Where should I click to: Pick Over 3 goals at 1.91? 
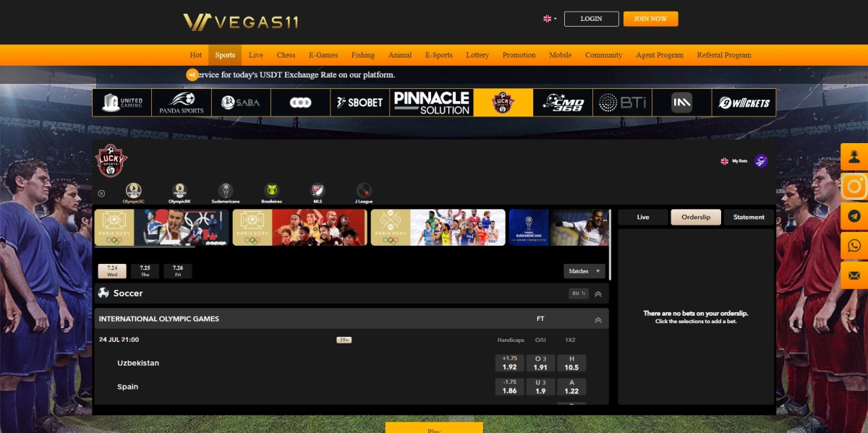pos(540,363)
